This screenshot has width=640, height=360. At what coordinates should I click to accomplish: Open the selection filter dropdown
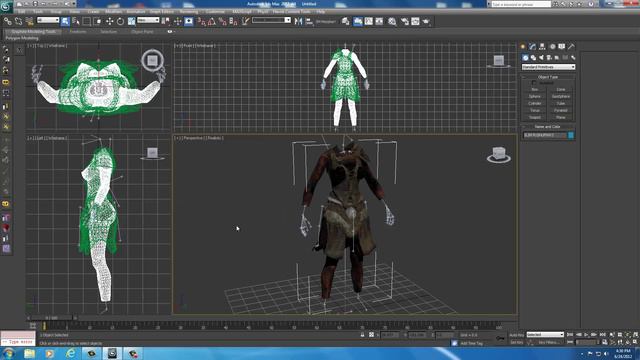(48, 20)
